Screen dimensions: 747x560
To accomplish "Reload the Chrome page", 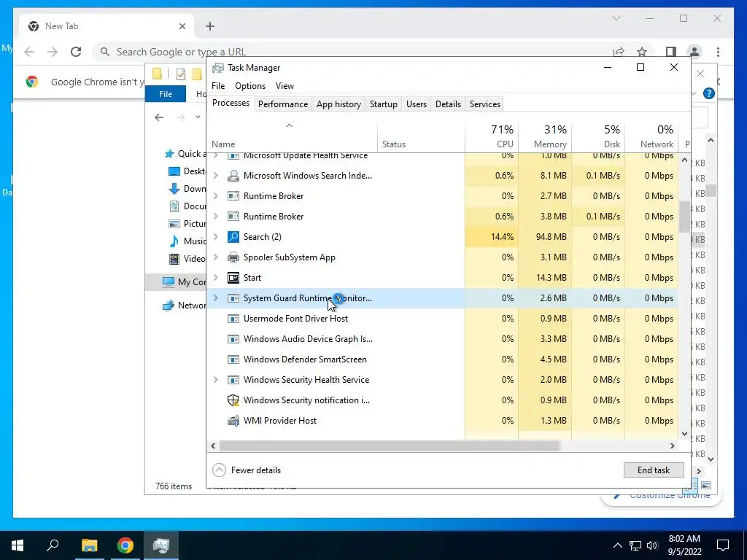I will (76, 52).
